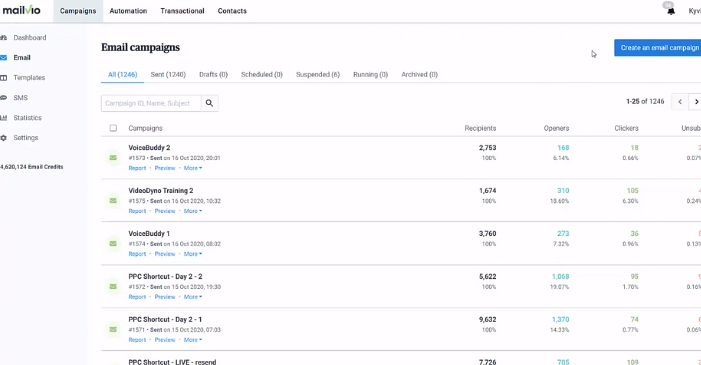Click the VoiceBuddy 2 campaign name
This screenshot has height=365, width=701.
pyautogui.click(x=149, y=148)
